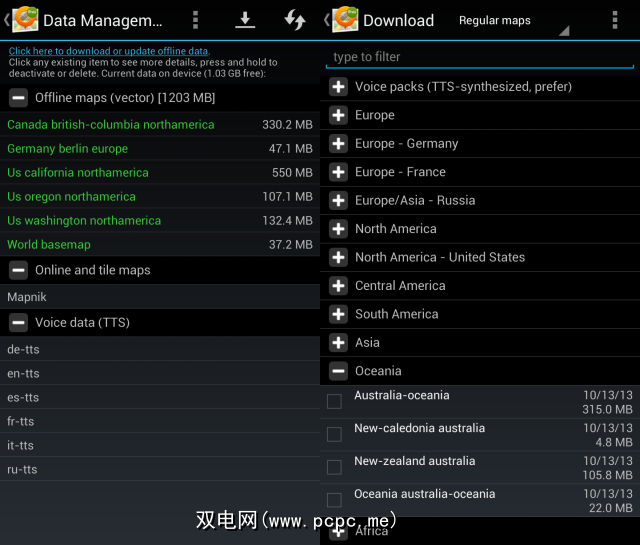
Task: Select Germany berlin europe map
Action: tap(160, 149)
